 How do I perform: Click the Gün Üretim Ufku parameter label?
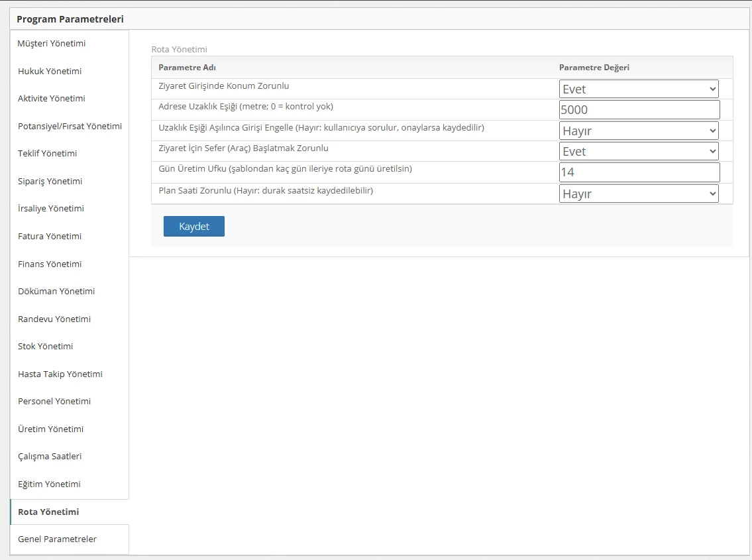[x=286, y=169]
